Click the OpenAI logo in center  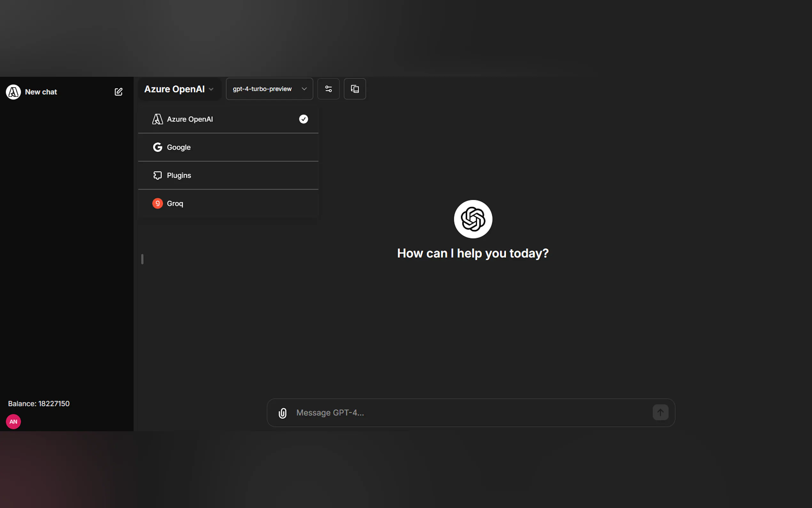click(472, 219)
